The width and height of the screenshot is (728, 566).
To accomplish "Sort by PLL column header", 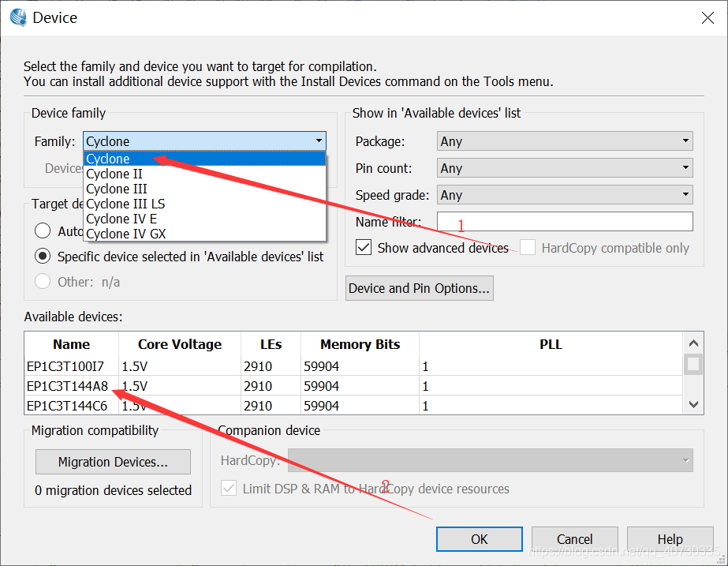I will [551, 344].
